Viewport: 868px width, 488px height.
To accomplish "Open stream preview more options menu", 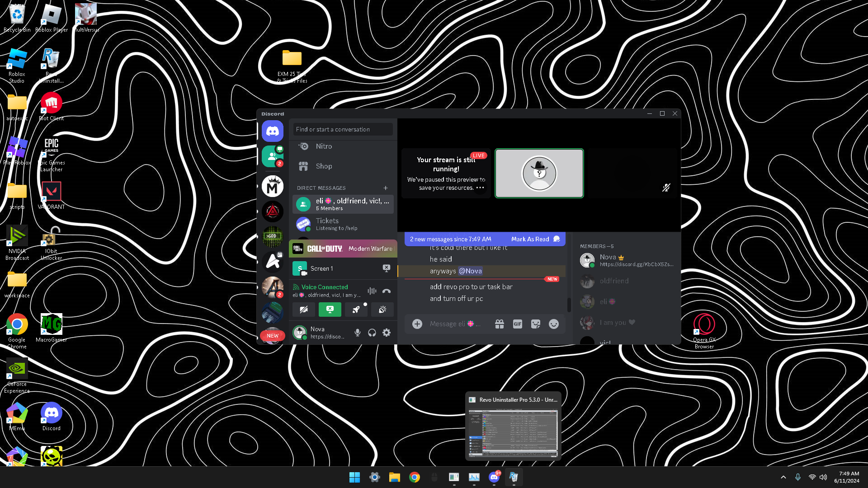I will 480,188.
